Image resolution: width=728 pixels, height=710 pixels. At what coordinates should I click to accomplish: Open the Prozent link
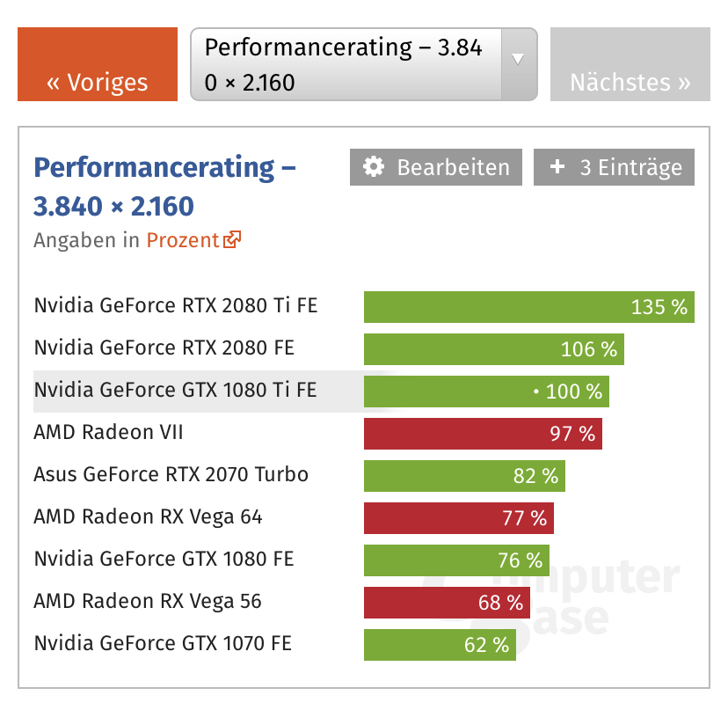pyautogui.click(x=183, y=240)
